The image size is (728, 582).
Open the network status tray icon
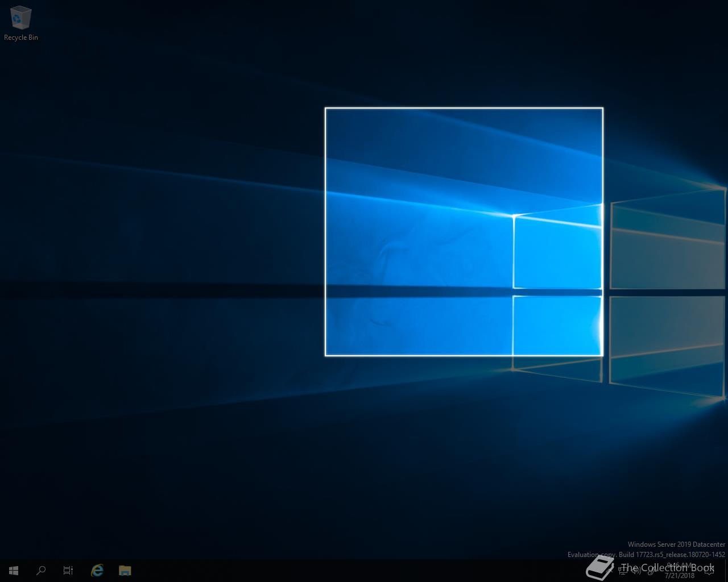tap(622, 571)
